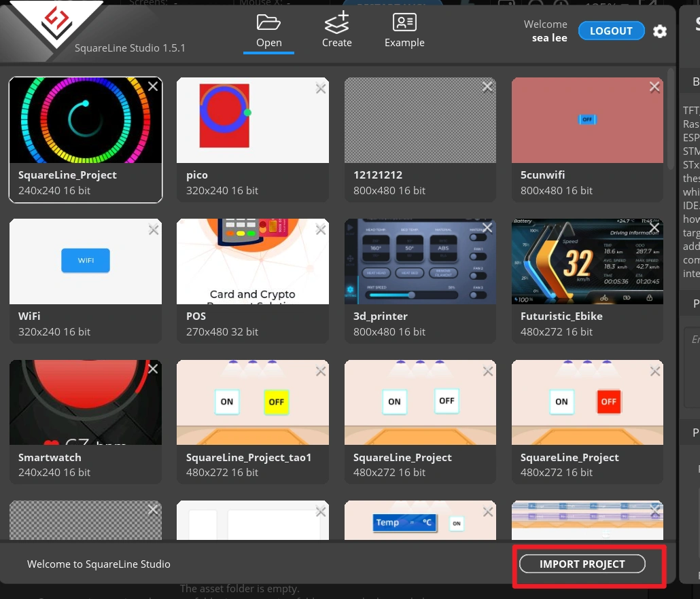Remove the pico project with X
700x599 pixels.
tap(321, 87)
